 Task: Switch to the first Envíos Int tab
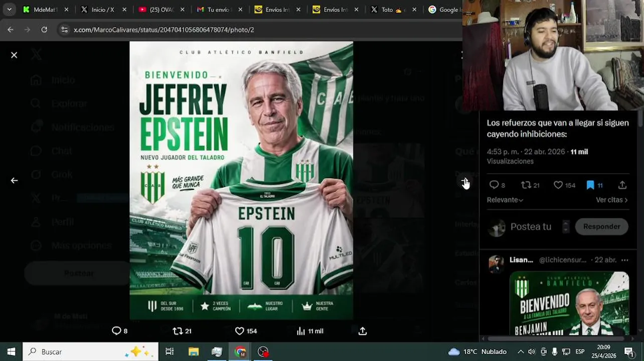pos(277,10)
